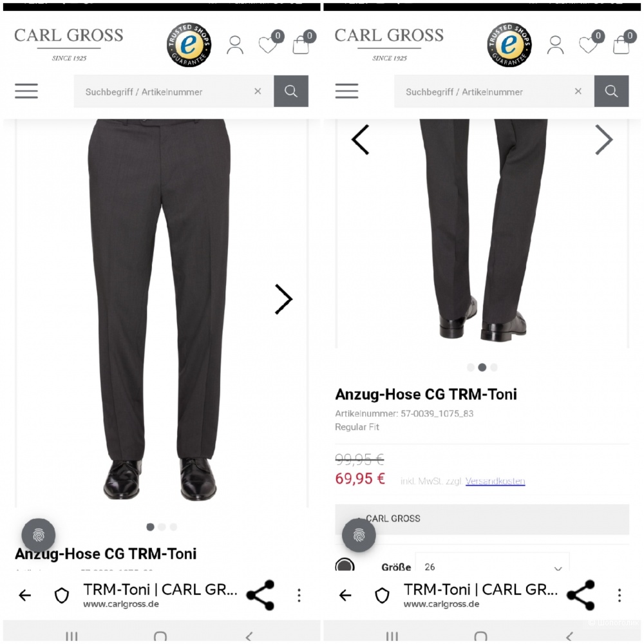
Task: Show next product image on left screen
Action: pos(283,299)
